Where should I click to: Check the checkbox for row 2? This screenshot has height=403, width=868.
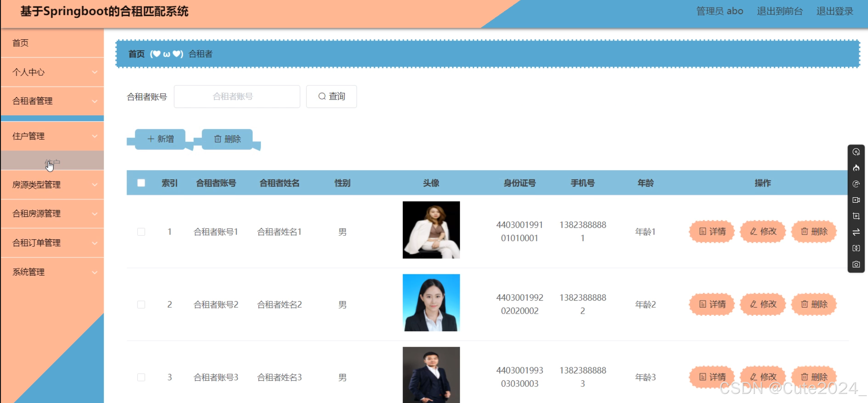click(x=141, y=305)
